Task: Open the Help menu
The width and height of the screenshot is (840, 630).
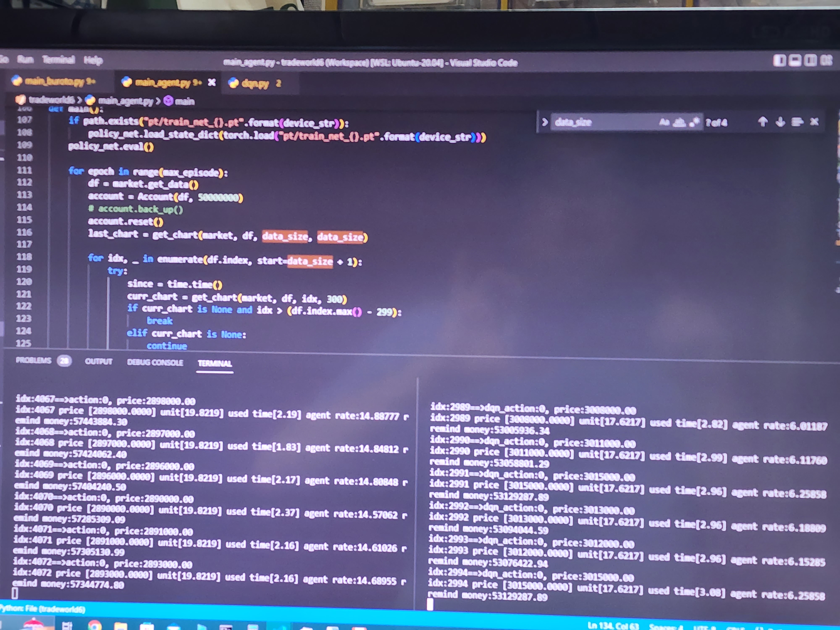Action: coord(93,60)
